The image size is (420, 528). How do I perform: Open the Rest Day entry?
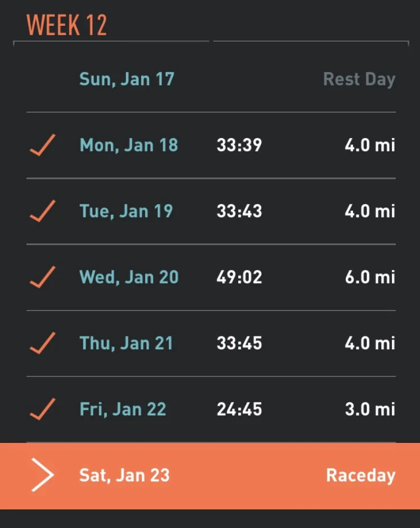[x=359, y=80]
